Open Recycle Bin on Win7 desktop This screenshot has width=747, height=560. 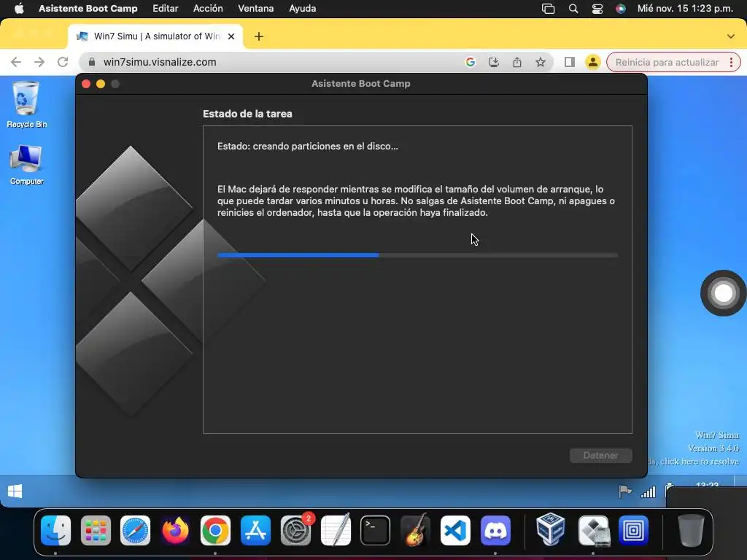click(x=26, y=105)
